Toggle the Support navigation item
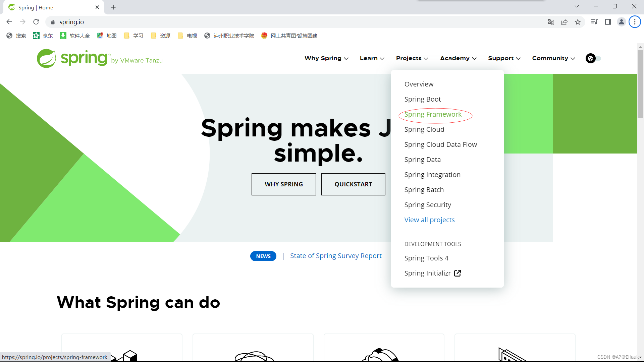 coord(504,58)
